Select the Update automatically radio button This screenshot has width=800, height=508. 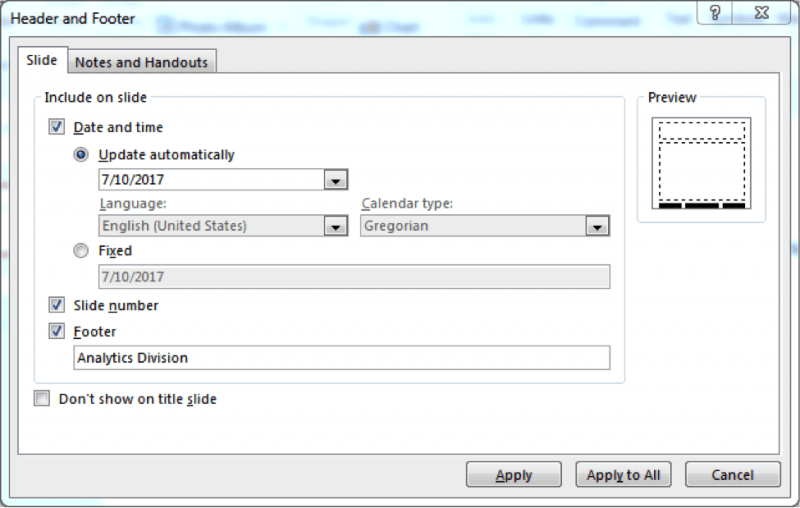[x=81, y=155]
